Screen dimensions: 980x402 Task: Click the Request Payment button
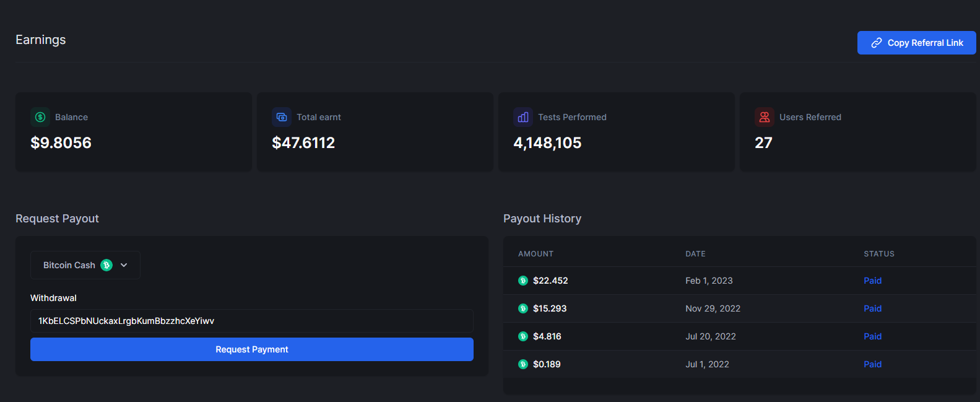pos(251,349)
